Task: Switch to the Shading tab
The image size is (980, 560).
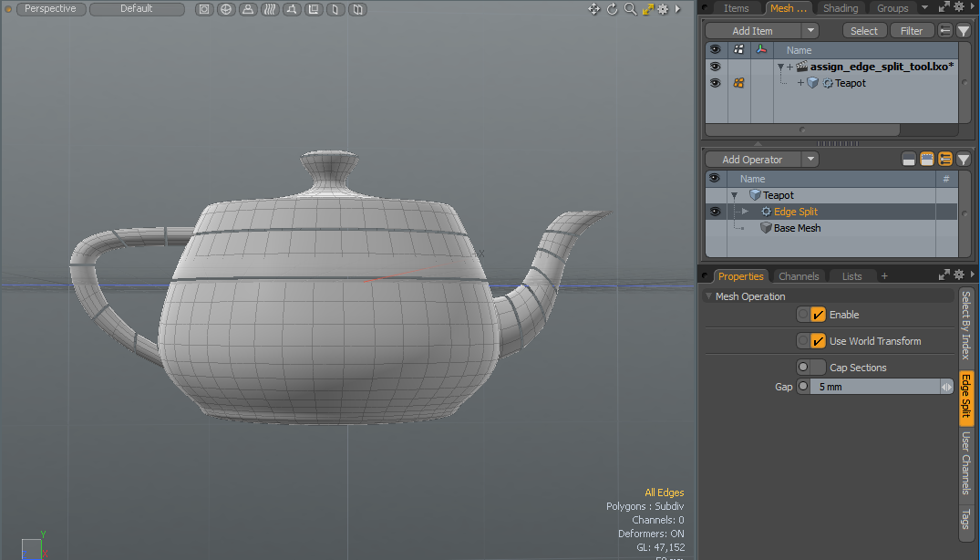Action: tap(840, 8)
